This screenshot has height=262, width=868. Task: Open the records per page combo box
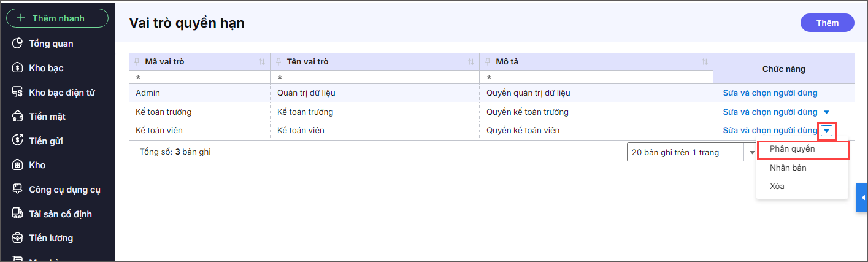coord(691,152)
